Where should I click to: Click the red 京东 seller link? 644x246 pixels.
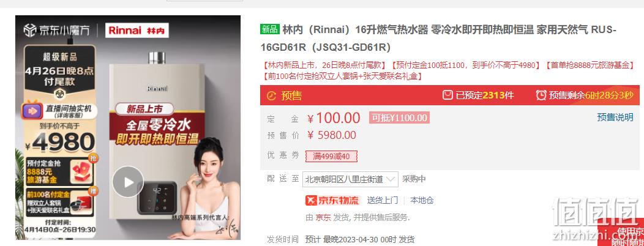tap(323, 218)
